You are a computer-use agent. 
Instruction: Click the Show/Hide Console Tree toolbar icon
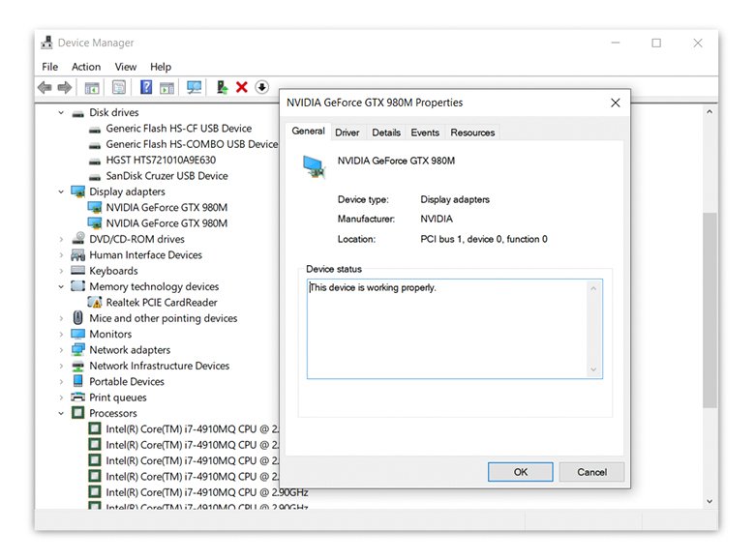tap(92, 88)
